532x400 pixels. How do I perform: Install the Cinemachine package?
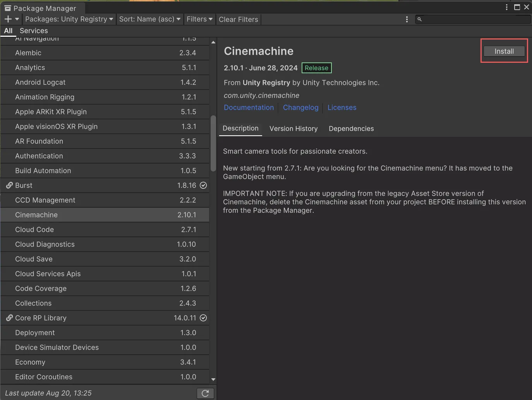tap(504, 51)
